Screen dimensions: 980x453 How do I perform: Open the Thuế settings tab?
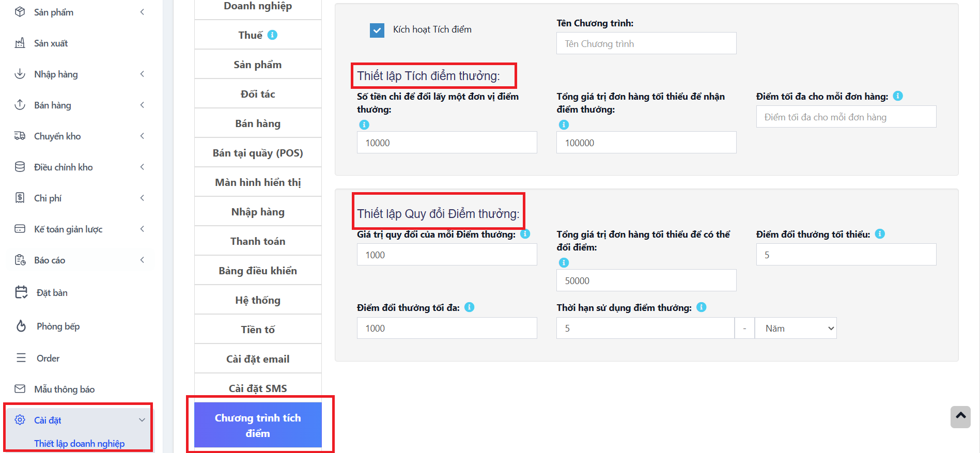point(258,35)
